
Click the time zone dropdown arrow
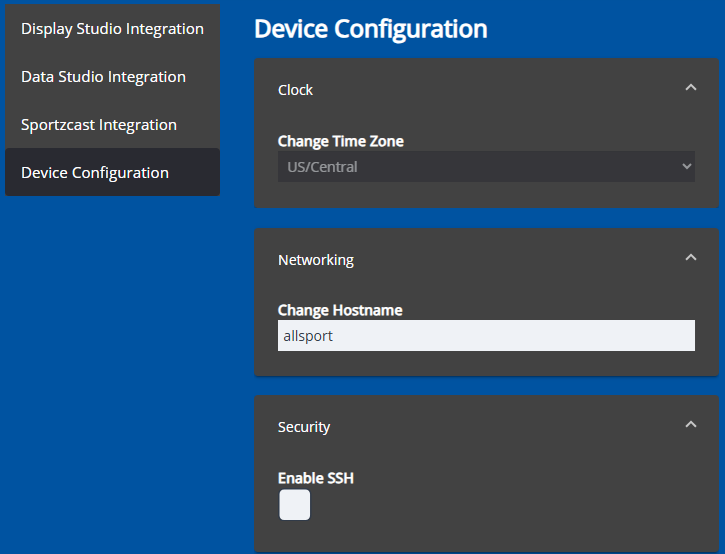686,167
